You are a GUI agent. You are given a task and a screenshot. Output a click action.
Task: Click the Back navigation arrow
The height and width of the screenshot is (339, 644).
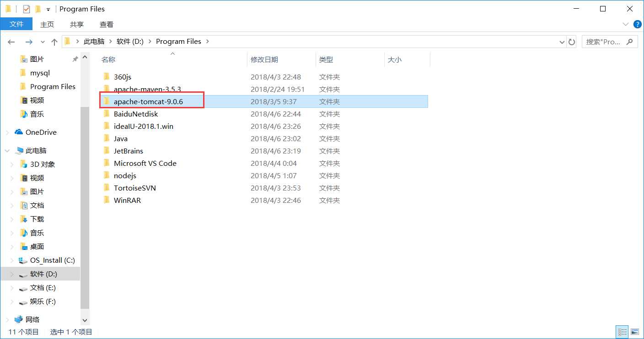point(12,42)
